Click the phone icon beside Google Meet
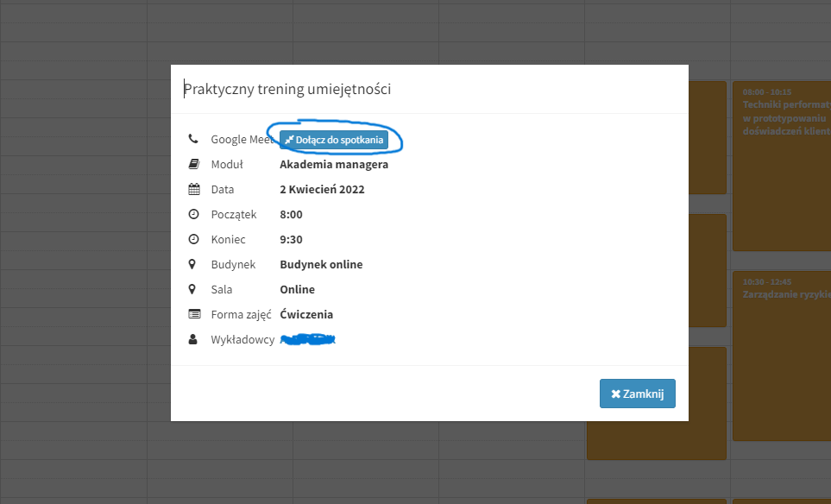The height and width of the screenshot is (504, 831). pyautogui.click(x=193, y=139)
